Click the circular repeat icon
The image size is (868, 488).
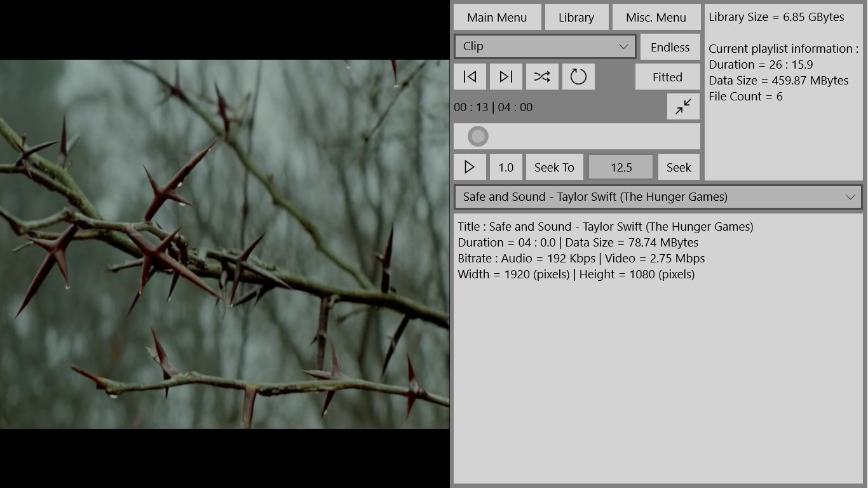point(578,77)
